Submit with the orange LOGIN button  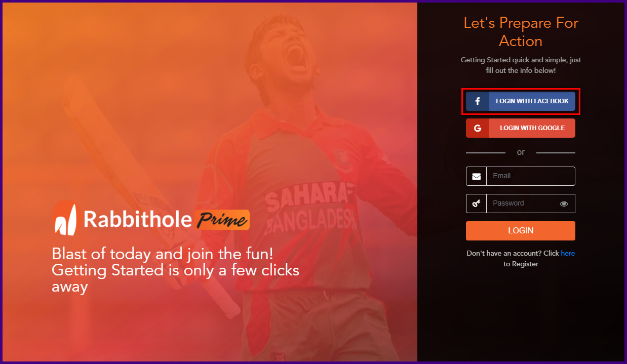[x=521, y=231]
